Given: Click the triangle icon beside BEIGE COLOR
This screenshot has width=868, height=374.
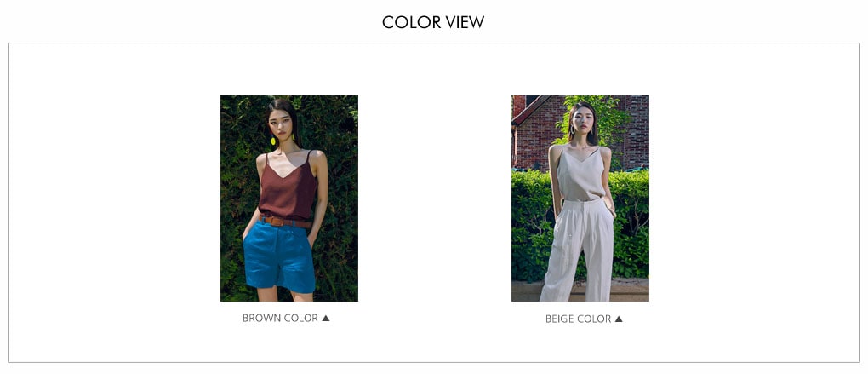Looking at the screenshot, I should (x=619, y=319).
